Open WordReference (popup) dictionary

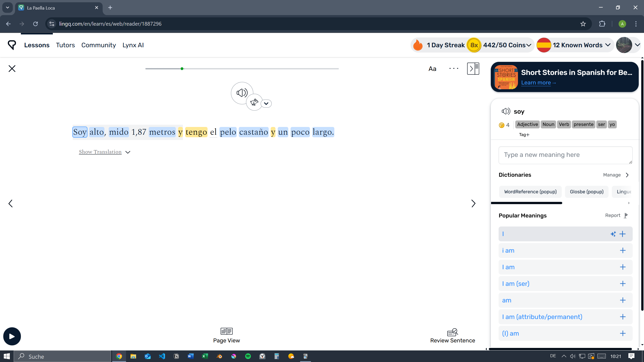530,192
